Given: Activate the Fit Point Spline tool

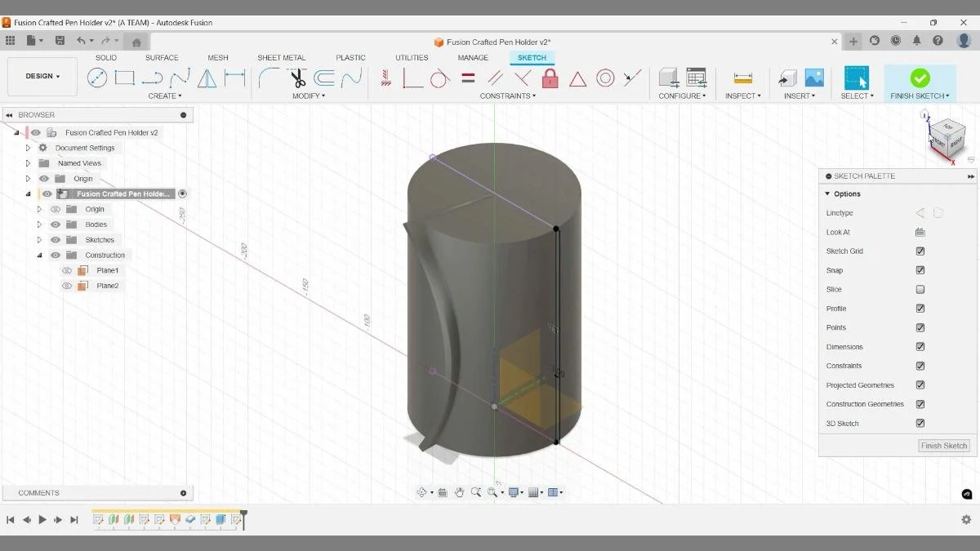Looking at the screenshot, I should coord(178,76).
